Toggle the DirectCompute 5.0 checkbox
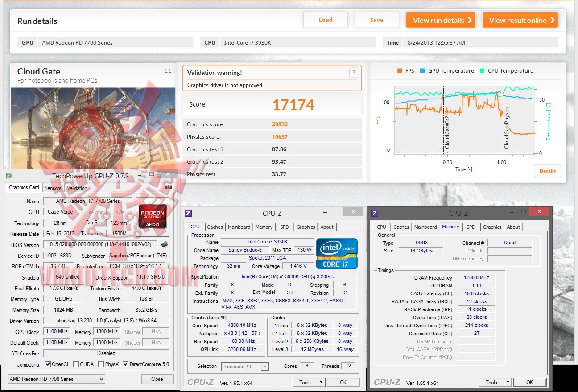 125,364
